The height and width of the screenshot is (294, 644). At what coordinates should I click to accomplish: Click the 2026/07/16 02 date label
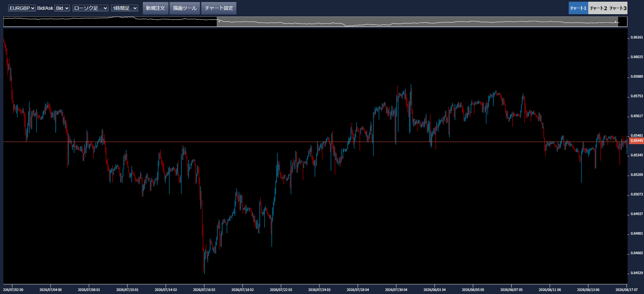[204, 290]
